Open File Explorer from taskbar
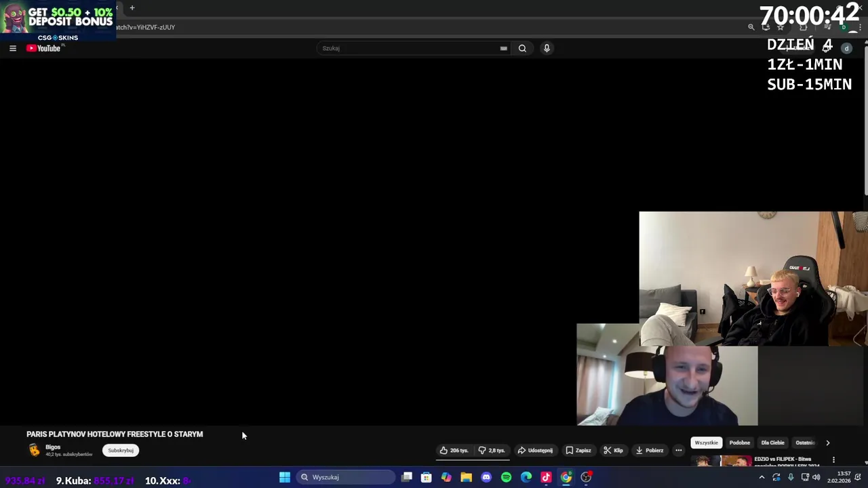868x488 pixels. point(467,477)
